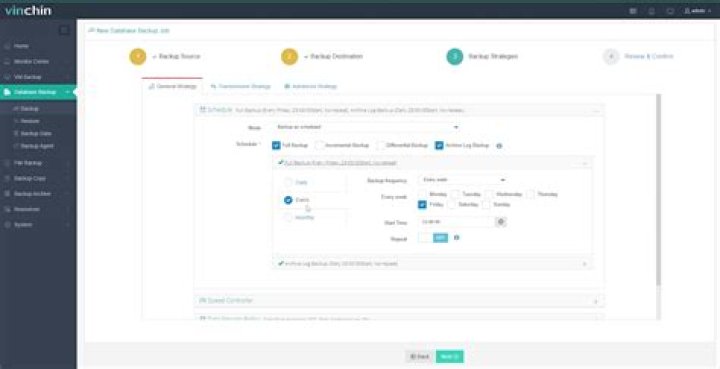Open the Backup frequency dropdown
The height and width of the screenshot is (369, 720).
pos(462,180)
